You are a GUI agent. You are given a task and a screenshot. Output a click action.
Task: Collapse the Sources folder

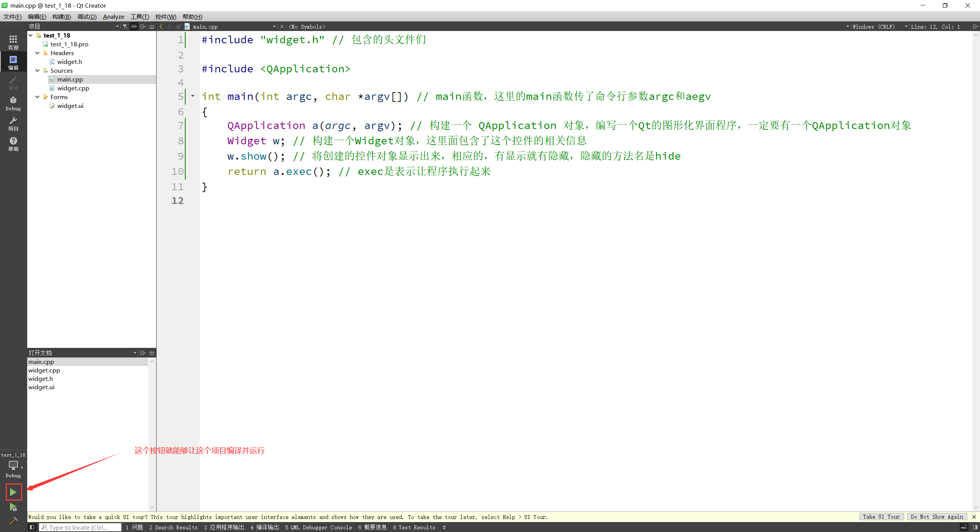38,70
